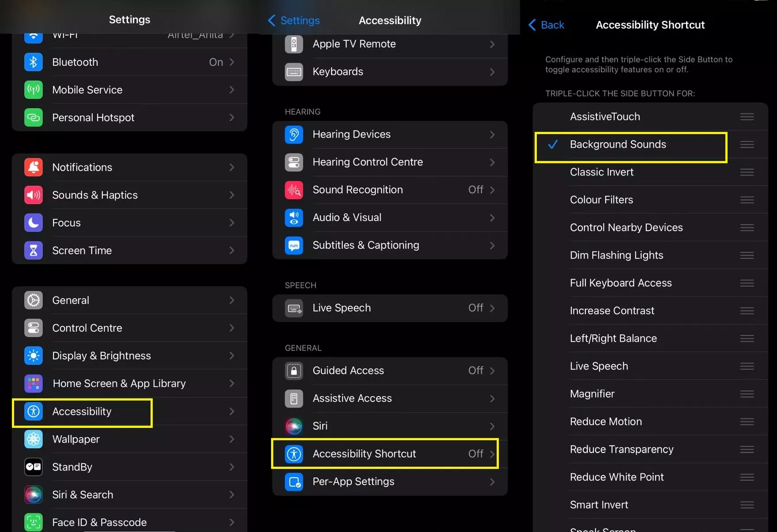Tap the Display & Brightness icon

point(34,356)
